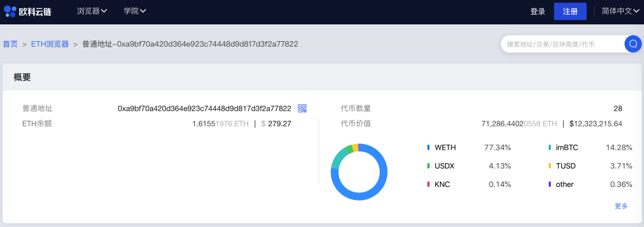The width and height of the screenshot is (644, 227).
Task: Click the KNC red legend marker
Action: (428, 184)
